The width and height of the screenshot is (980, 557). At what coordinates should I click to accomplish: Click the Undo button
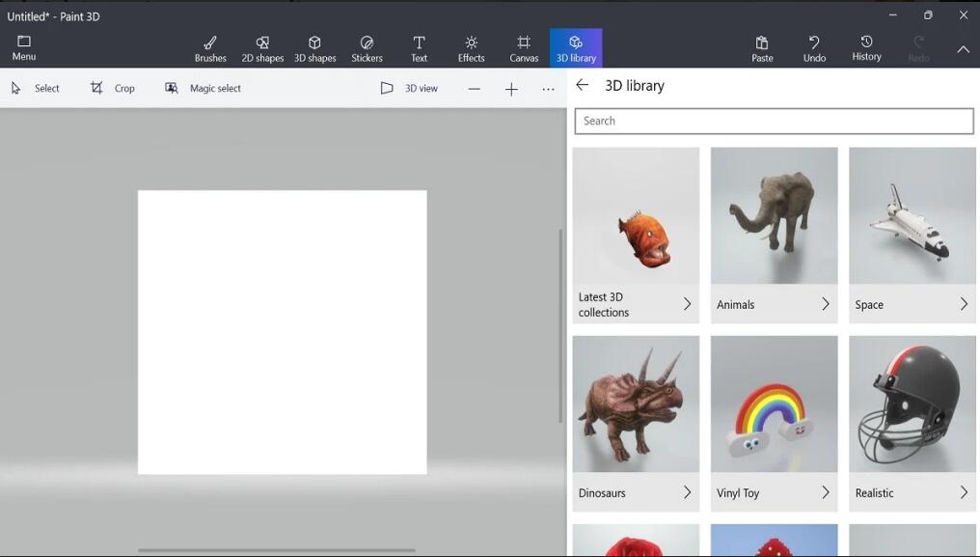[x=814, y=48]
